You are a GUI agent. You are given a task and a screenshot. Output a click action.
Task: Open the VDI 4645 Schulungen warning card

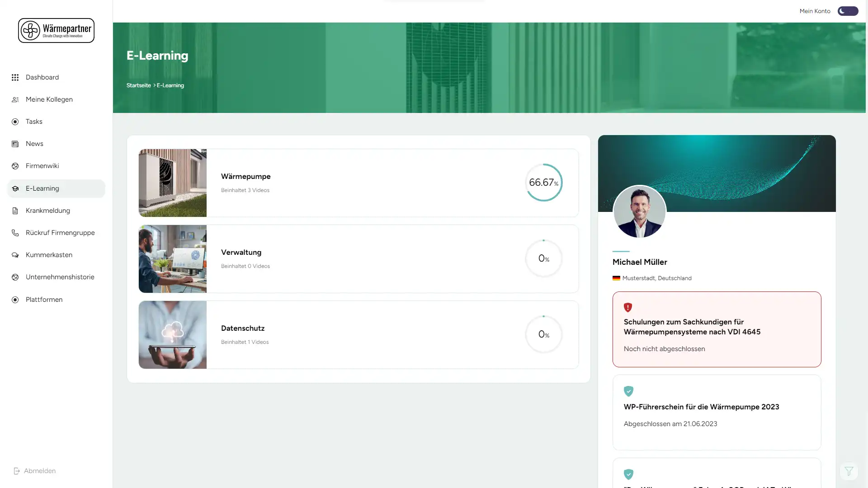point(717,329)
